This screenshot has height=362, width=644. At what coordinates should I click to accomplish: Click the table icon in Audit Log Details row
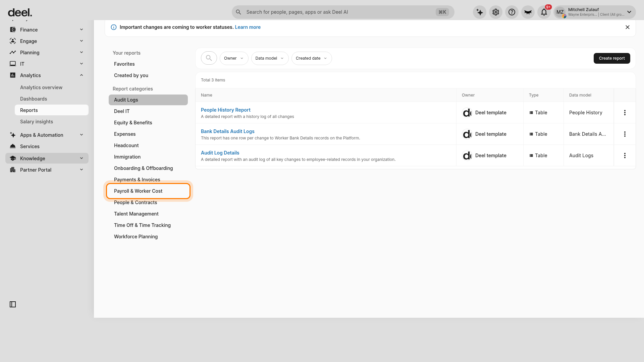[531, 156]
